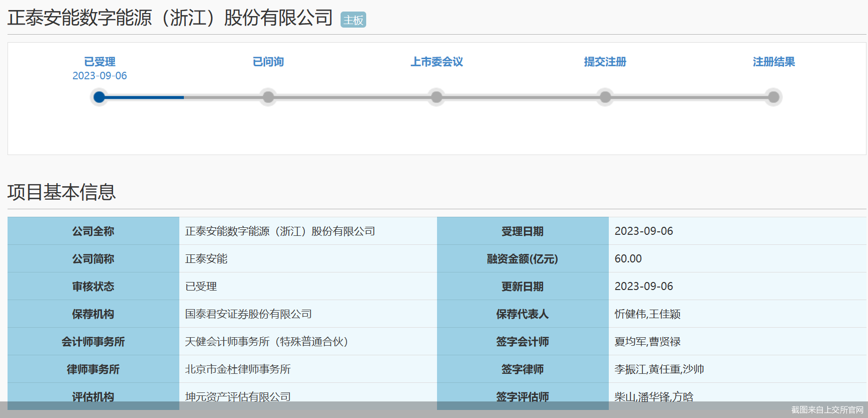
Task: Click 北京市金杜律师事务所 value
Action: click(238, 369)
